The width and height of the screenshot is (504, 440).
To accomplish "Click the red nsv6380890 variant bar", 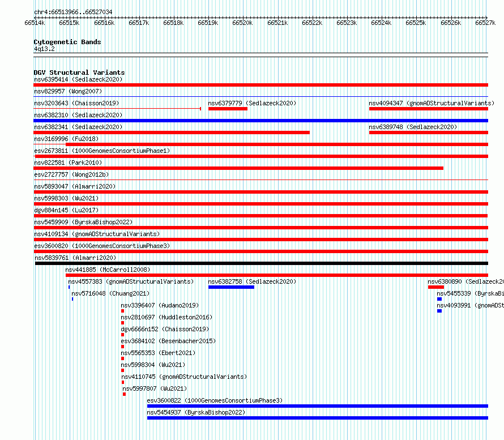I will click(x=436, y=287).
